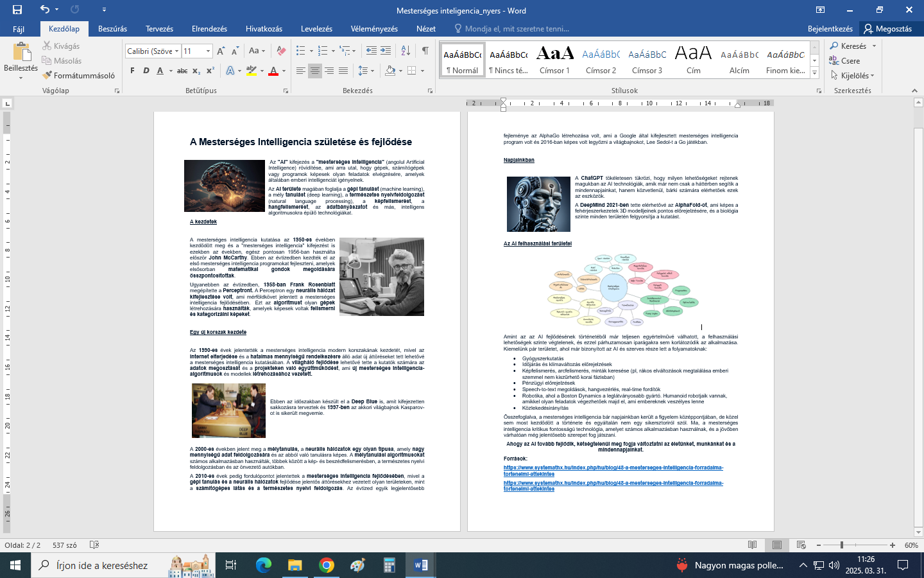Click the Format Painter (Formátummásoló) button
This screenshot has height=578, width=924.
coord(78,75)
